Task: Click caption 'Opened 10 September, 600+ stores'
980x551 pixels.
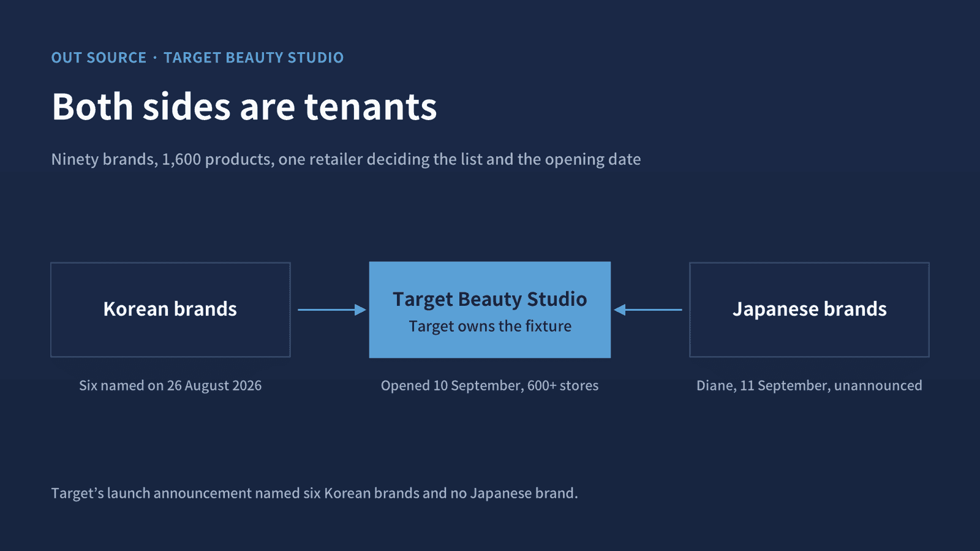Action: pyautogui.click(x=490, y=386)
